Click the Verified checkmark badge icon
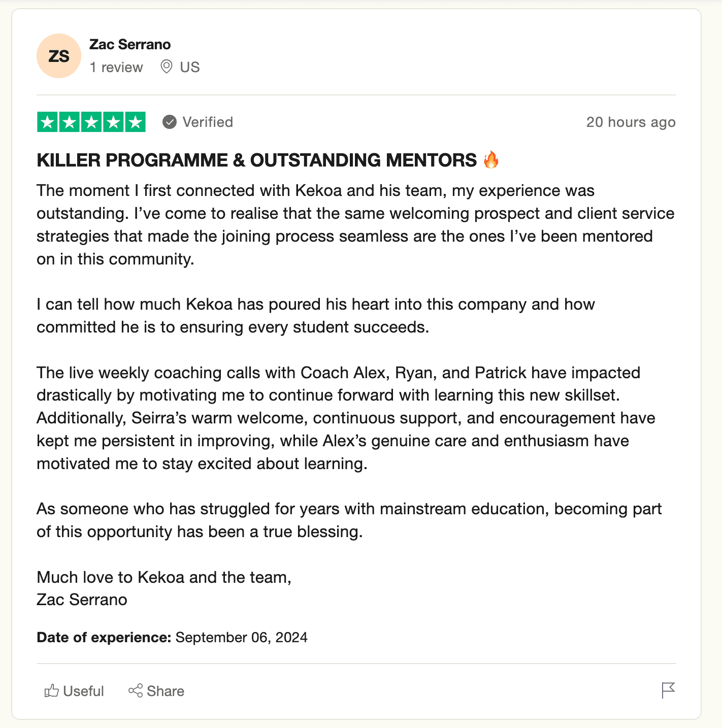Image resolution: width=722 pixels, height=728 pixels. coord(170,122)
